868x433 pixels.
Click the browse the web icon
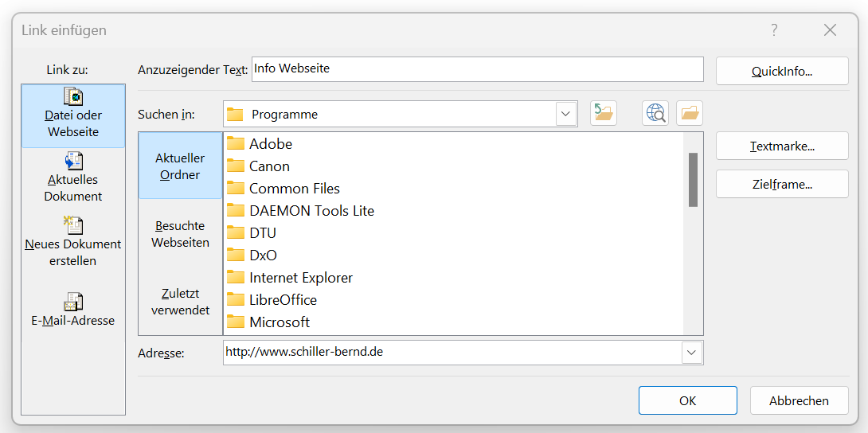tap(655, 114)
